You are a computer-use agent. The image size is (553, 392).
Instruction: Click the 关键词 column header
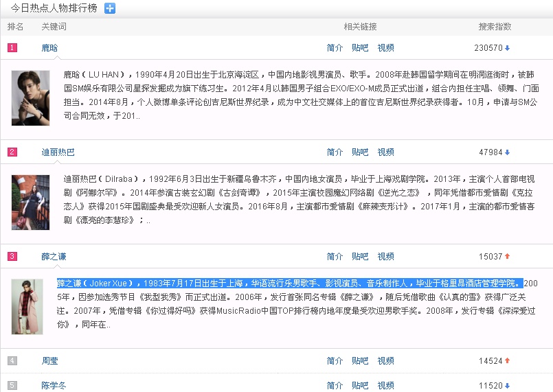pyautogui.click(x=54, y=27)
